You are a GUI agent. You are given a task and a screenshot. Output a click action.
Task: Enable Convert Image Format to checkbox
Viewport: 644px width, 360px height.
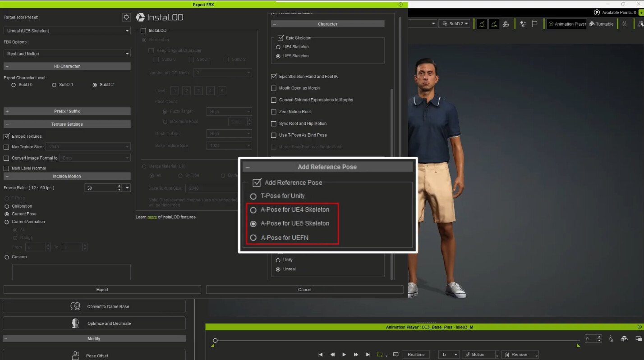click(x=6, y=158)
